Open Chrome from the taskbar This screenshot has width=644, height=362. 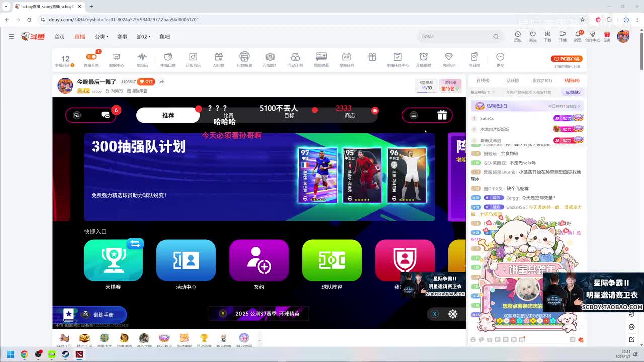coord(24,354)
